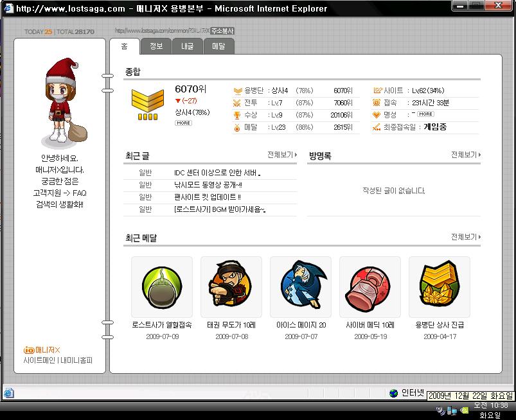Open post [로스트사가] BGM 받아가세용~

pos(220,209)
